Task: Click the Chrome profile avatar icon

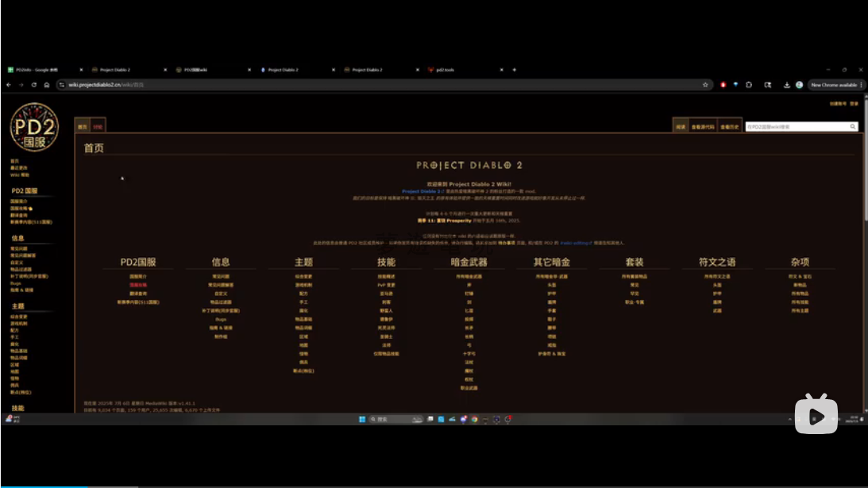Action: [x=800, y=85]
